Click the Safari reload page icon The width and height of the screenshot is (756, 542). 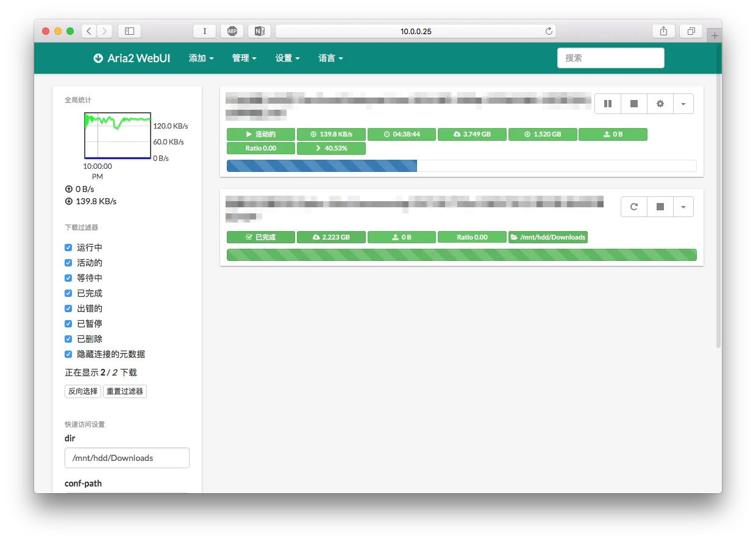click(549, 31)
